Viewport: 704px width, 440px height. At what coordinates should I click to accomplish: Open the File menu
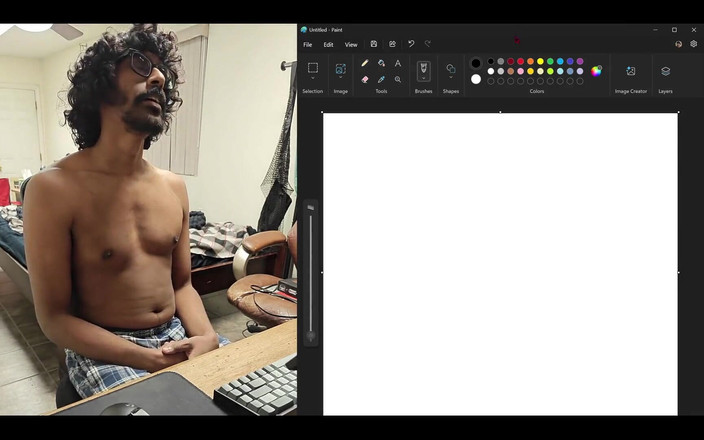307,44
